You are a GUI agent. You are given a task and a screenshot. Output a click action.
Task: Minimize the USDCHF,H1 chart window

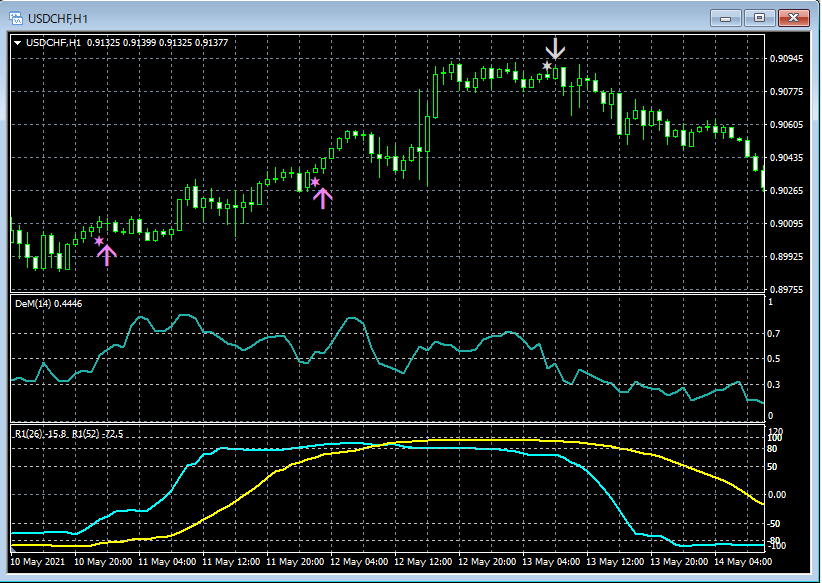[x=727, y=18]
